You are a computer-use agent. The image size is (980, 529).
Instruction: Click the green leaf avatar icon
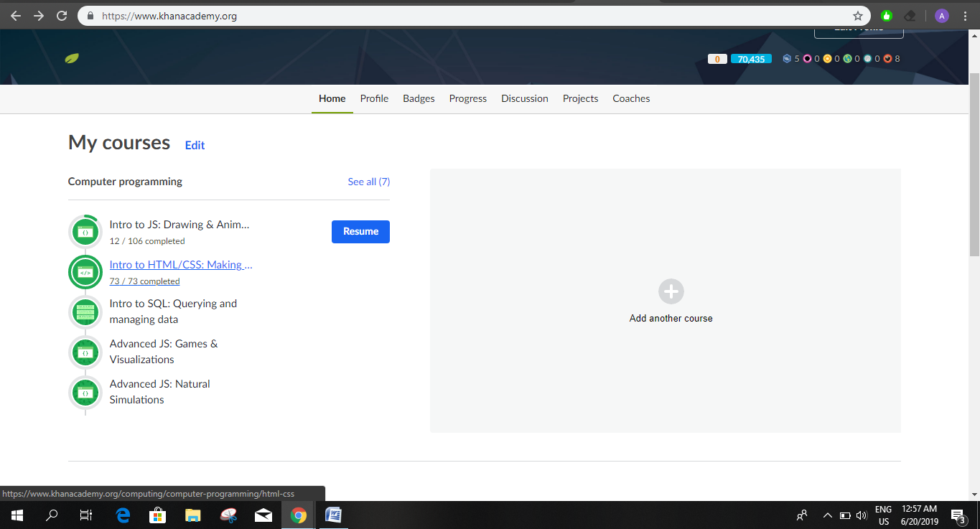pos(72,58)
